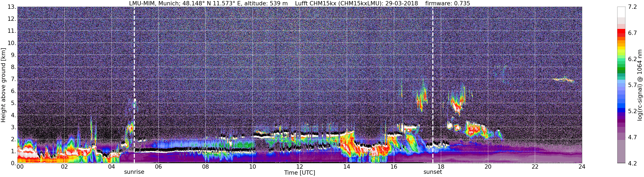Pick the yellow colorbar segment
Image resolution: width=644 pixels, height=177 pixels.
point(621,48)
